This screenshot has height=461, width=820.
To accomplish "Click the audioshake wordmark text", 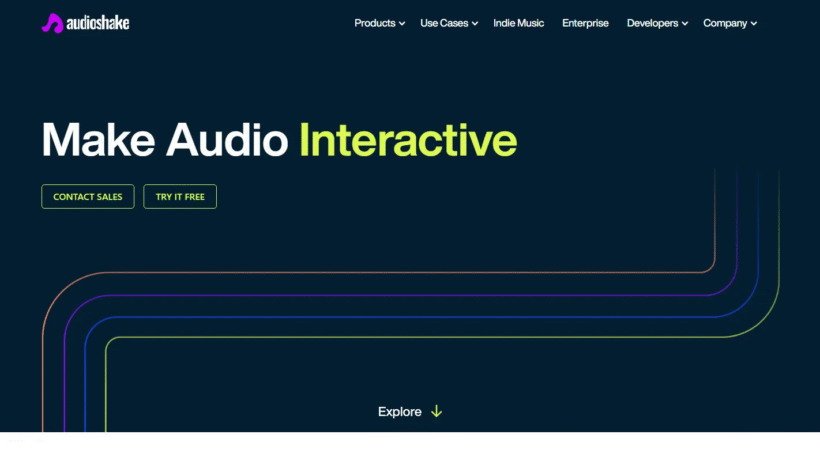I will click(98, 23).
